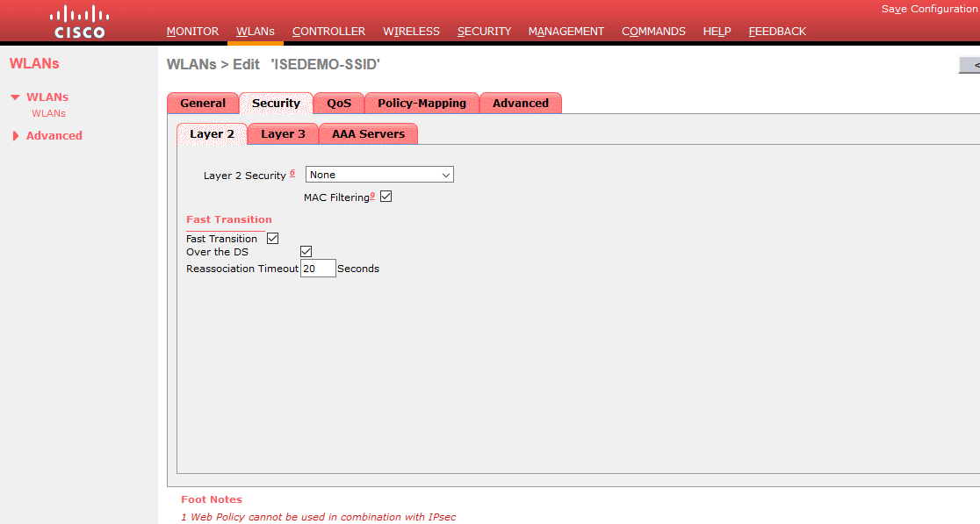Select the AAA Servers sub-tab
980x524 pixels.
[x=368, y=133]
